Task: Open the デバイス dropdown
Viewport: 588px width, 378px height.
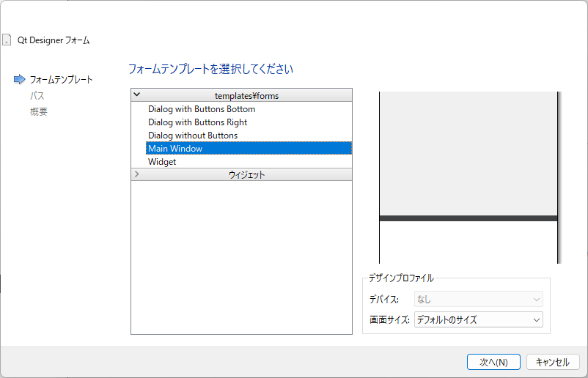Action: pos(479,300)
